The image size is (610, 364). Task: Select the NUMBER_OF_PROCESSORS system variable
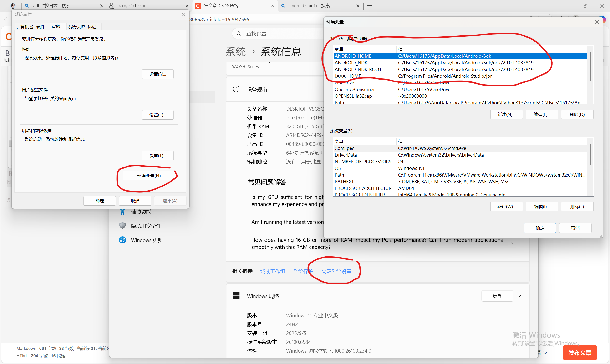[461, 162]
